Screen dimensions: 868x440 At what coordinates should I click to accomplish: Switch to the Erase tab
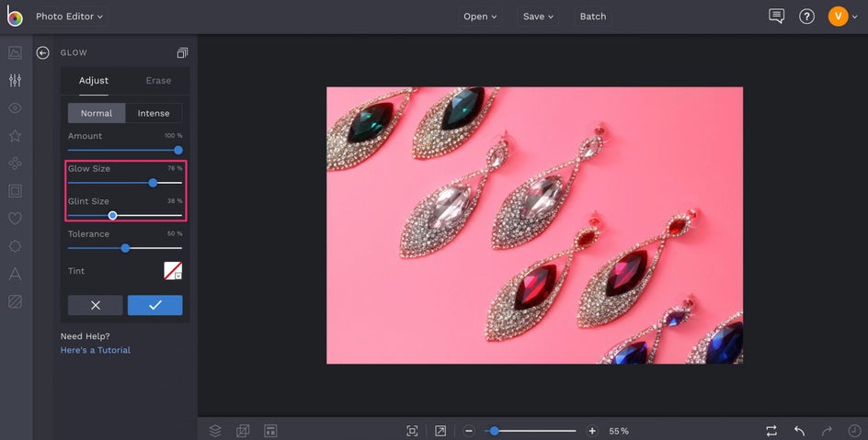(158, 81)
